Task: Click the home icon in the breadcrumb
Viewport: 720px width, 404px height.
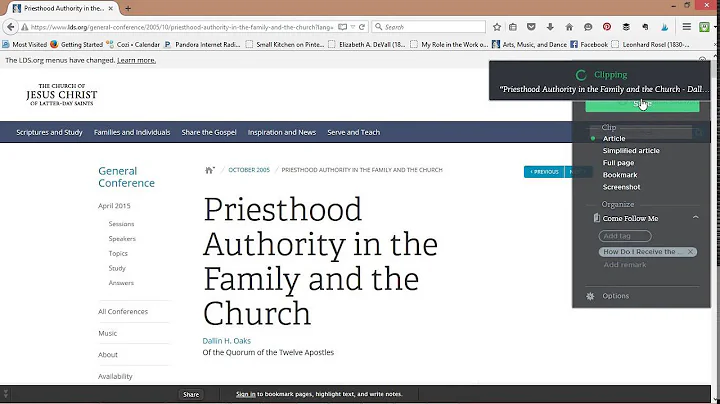Action: [210, 171]
